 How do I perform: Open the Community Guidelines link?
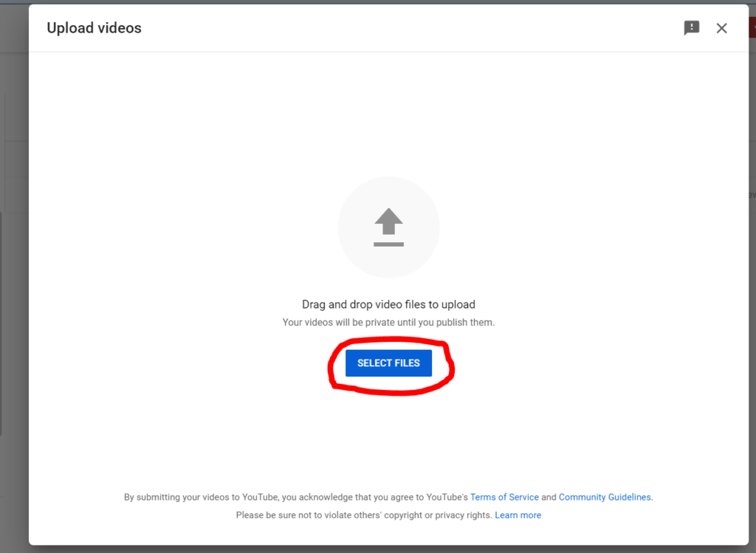[605, 497]
